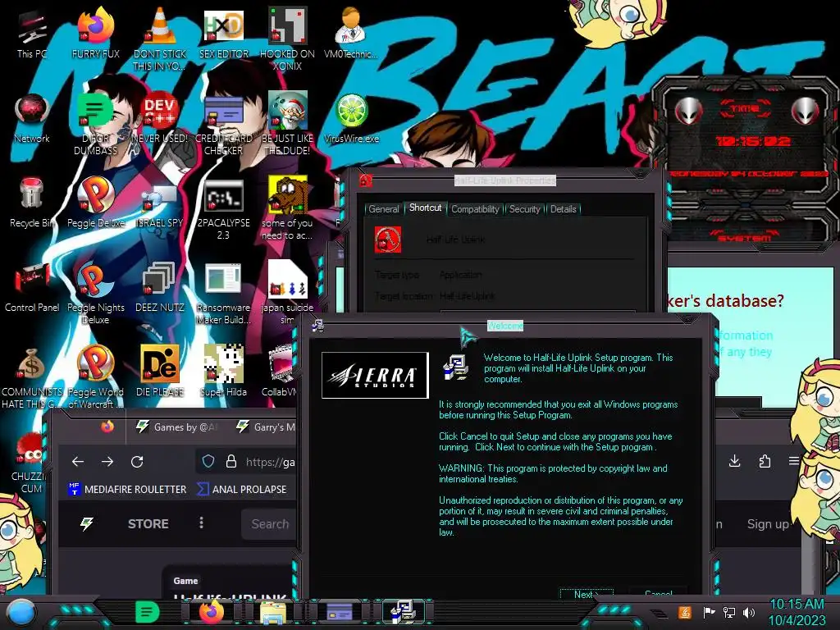The height and width of the screenshot is (630, 840).
Task: Open the Firefox extensions puzzle icon
Action: click(765, 461)
